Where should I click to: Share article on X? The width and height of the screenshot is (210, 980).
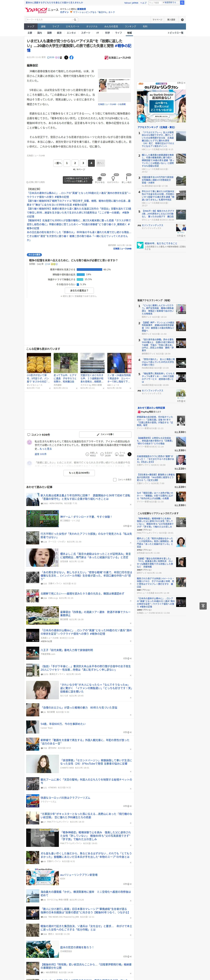coord(66,57)
